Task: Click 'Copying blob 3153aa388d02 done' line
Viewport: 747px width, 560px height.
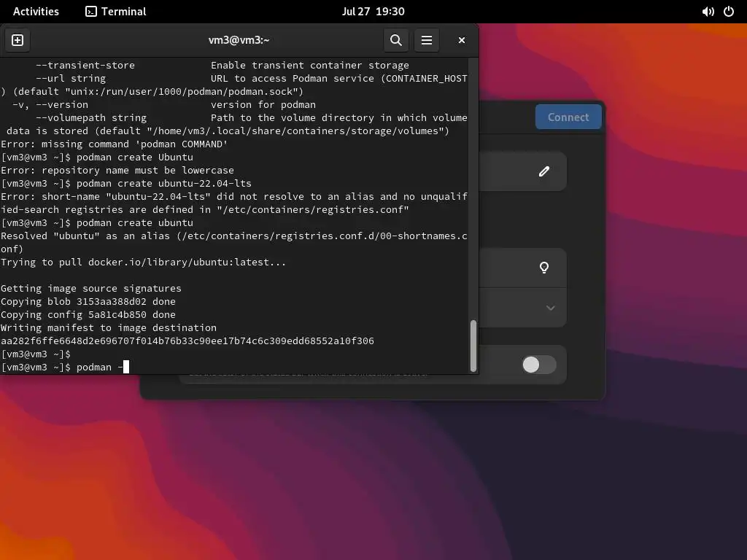Action: click(x=88, y=301)
